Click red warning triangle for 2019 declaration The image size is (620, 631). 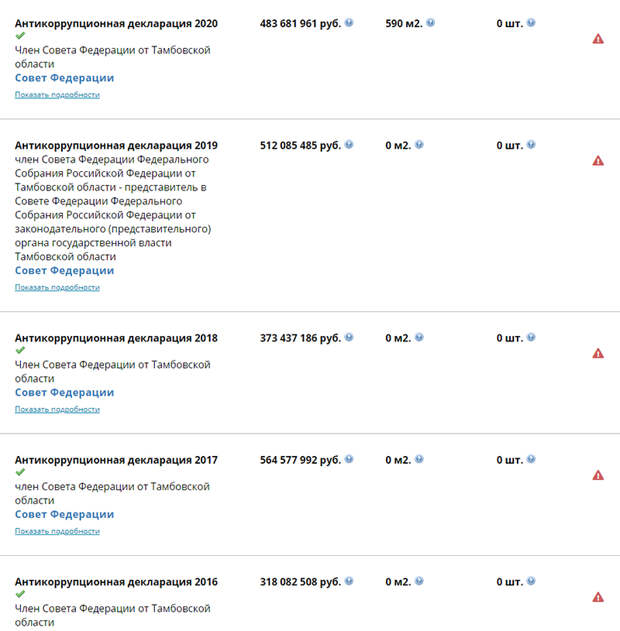point(598,161)
